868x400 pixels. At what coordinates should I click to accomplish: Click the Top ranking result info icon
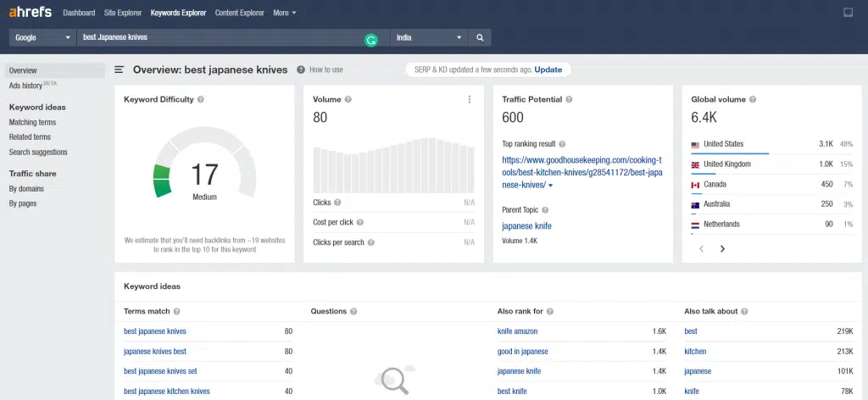(562, 144)
